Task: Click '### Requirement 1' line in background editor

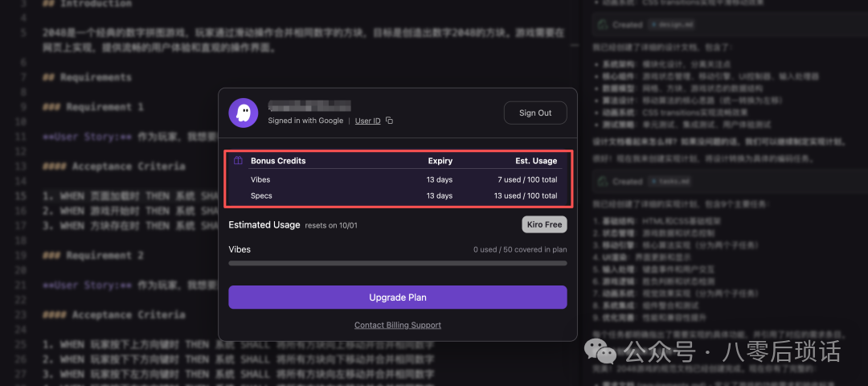Action: [x=93, y=107]
